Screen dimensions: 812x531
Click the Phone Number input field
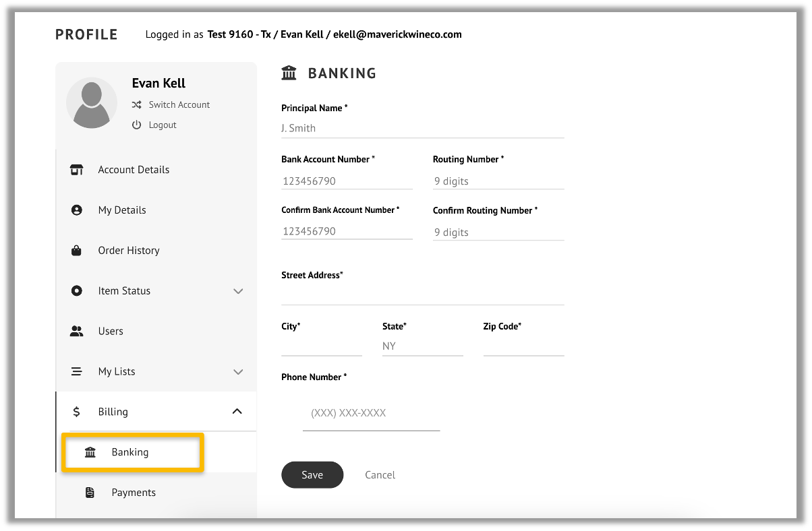point(371,413)
